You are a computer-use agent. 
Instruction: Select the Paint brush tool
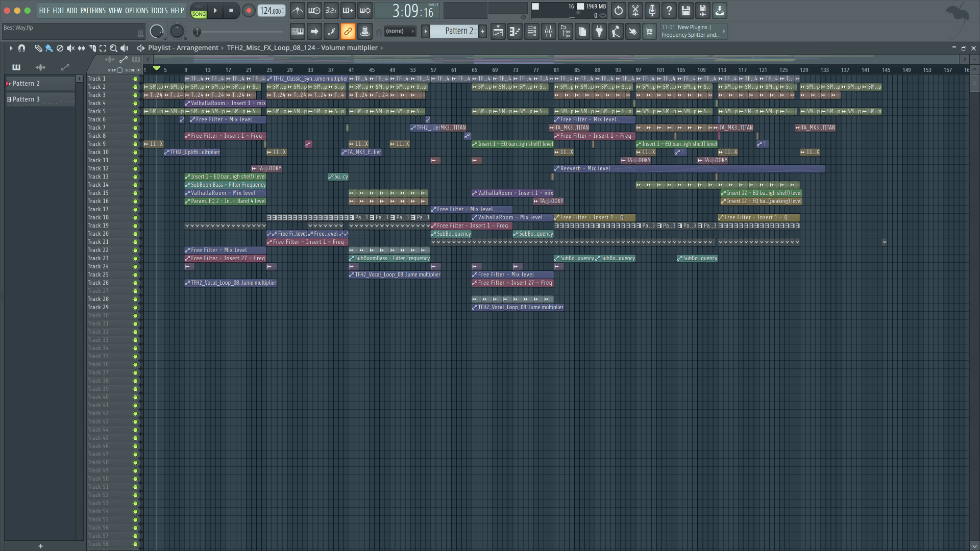[49, 48]
